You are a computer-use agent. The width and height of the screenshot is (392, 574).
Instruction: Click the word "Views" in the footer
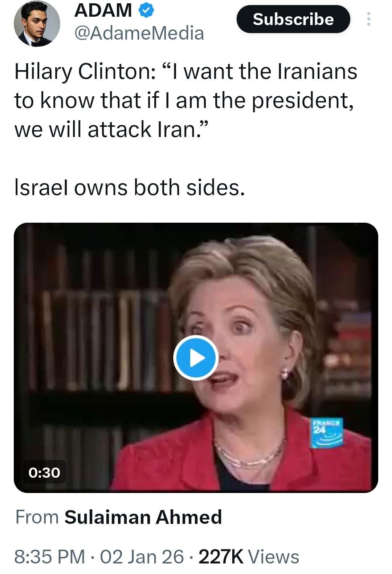pos(274,557)
